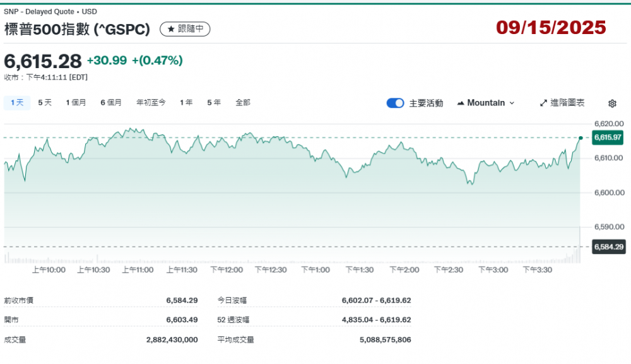
Task: Show 全部 historical data range
Action: (243, 102)
